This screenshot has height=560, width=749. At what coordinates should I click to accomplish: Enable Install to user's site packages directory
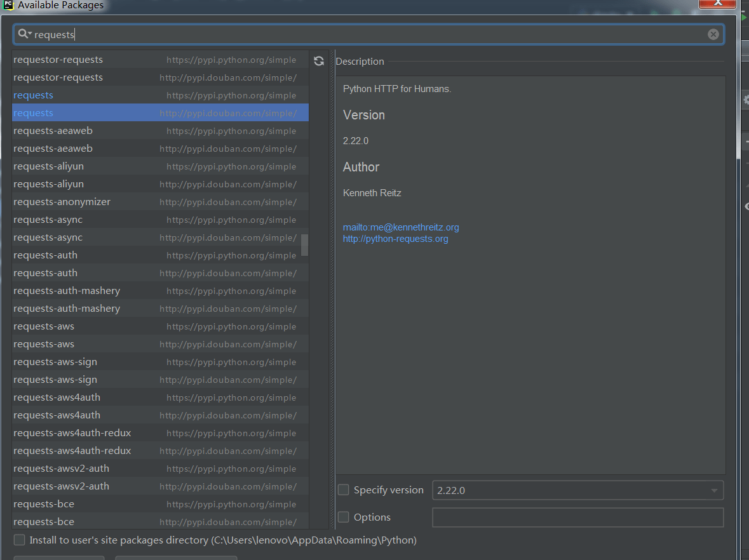(x=20, y=540)
